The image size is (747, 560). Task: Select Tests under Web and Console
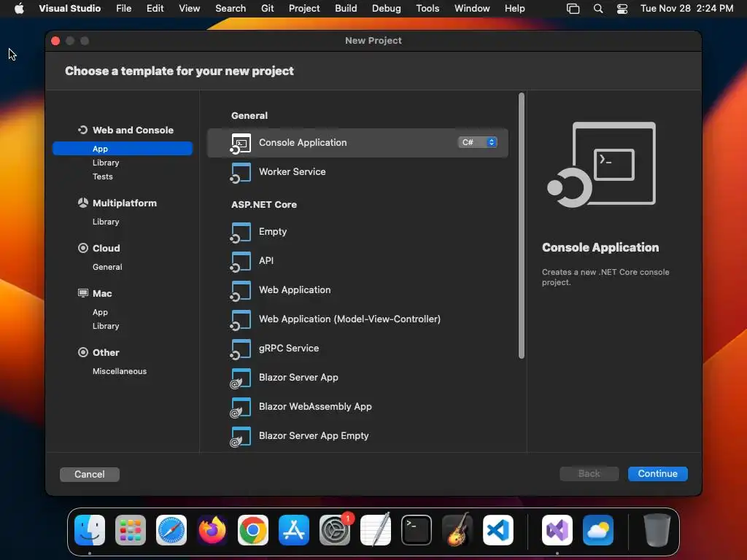click(102, 176)
